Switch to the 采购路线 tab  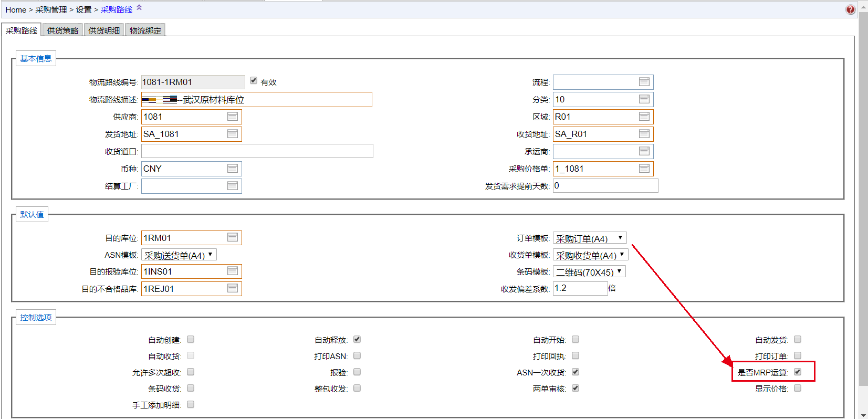21,30
